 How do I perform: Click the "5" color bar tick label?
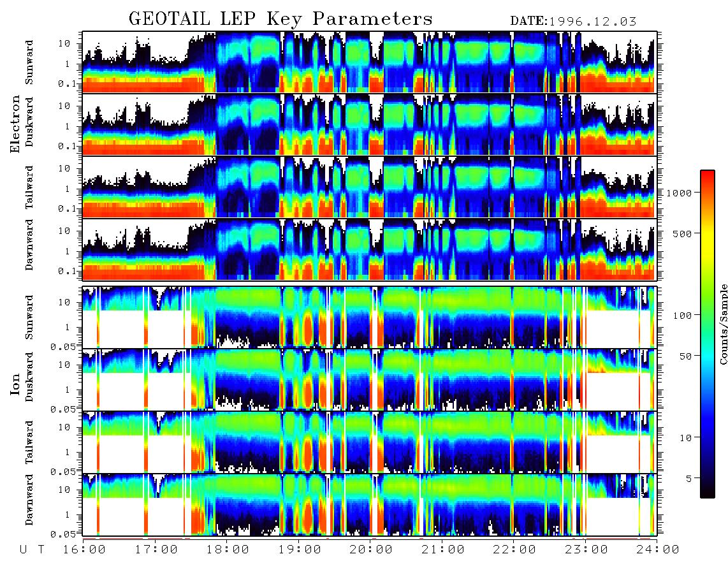[689, 478]
